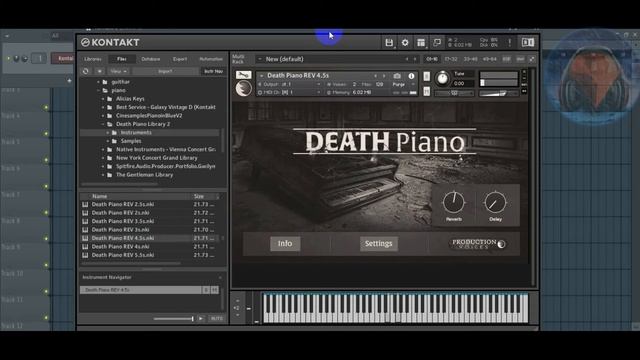Click the Import button in file browser
Image resolution: width=640 pixels, height=360 pixels.
click(x=165, y=71)
